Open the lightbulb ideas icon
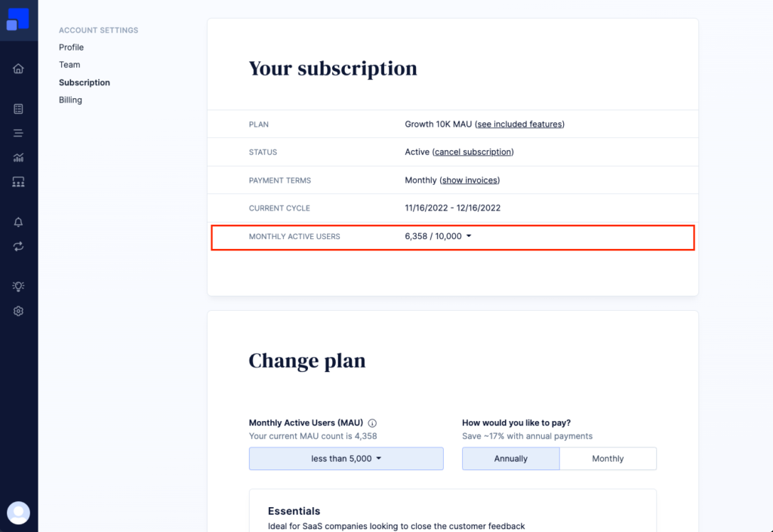The width and height of the screenshot is (773, 532). [x=18, y=286]
